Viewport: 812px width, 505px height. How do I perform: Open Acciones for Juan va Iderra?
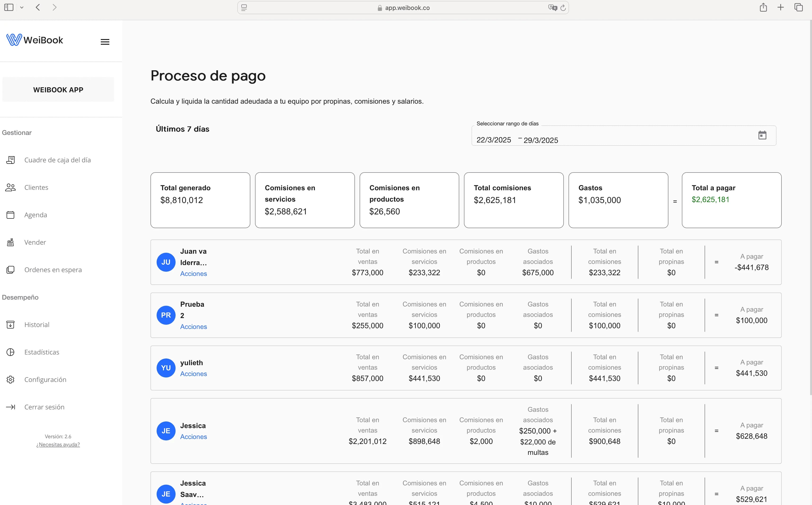click(x=193, y=273)
